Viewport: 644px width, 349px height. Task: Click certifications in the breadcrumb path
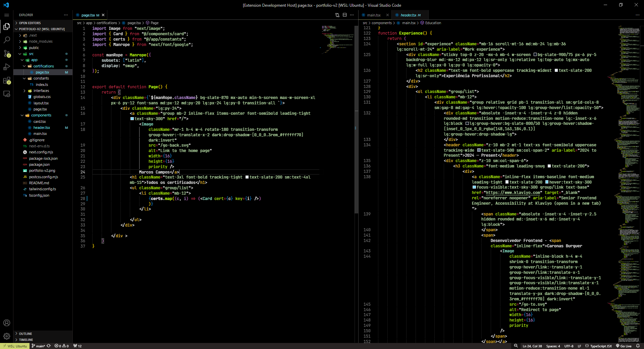107,23
